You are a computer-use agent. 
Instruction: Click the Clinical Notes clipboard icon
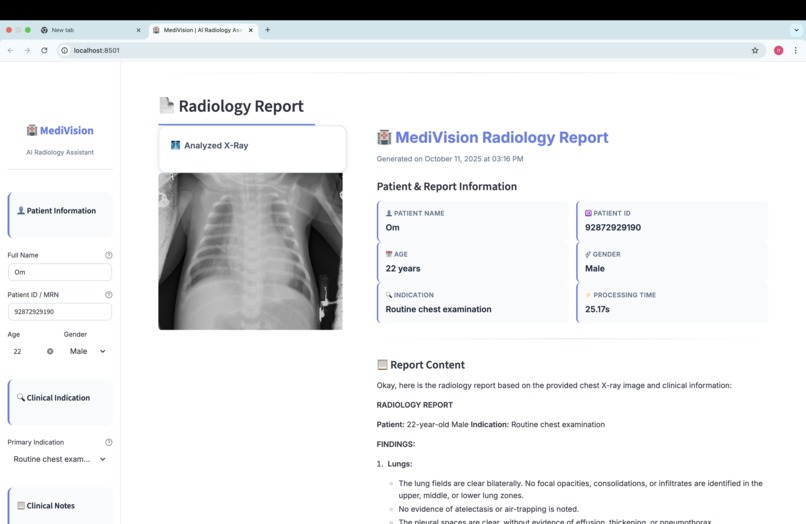tap(21, 505)
